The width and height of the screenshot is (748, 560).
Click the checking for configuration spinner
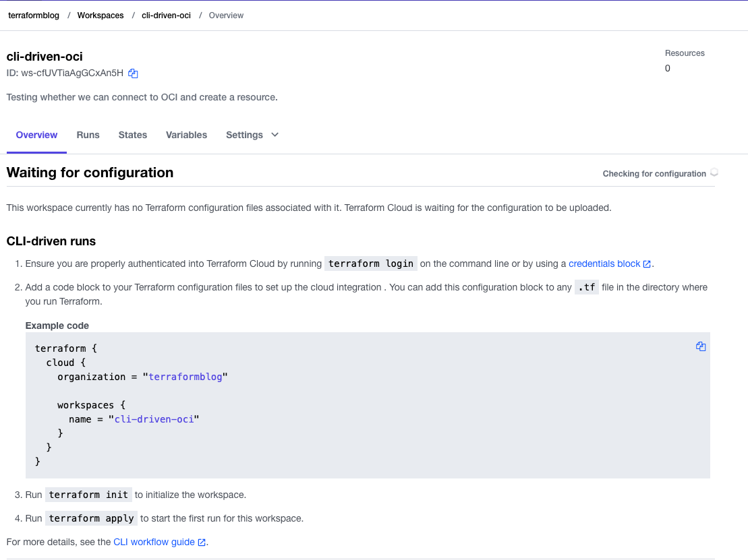click(x=714, y=173)
